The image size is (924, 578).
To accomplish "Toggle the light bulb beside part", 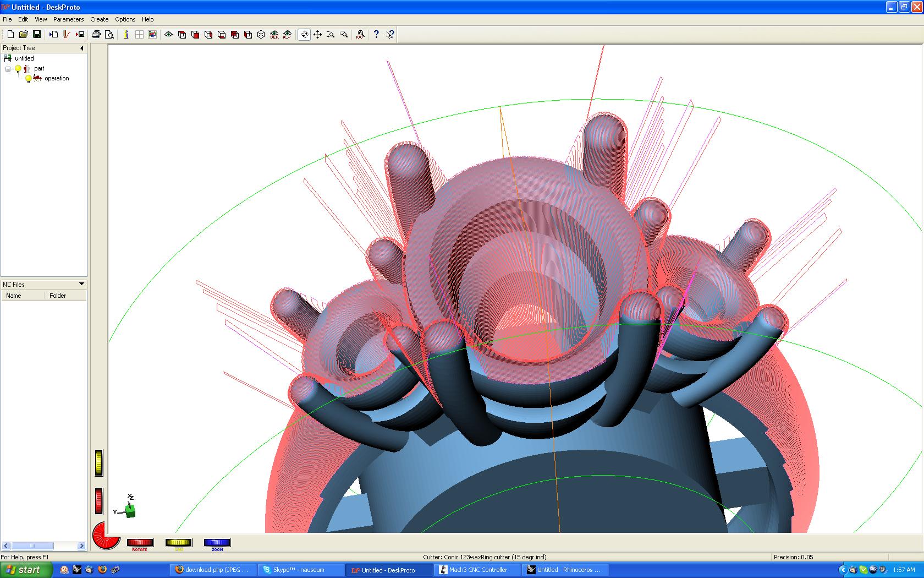I will pyautogui.click(x=18, y=69).
